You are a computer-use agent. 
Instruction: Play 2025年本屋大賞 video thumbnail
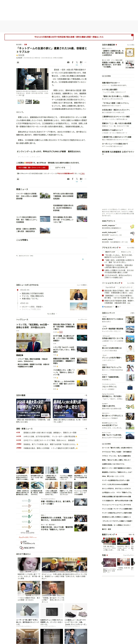point(34,408)
